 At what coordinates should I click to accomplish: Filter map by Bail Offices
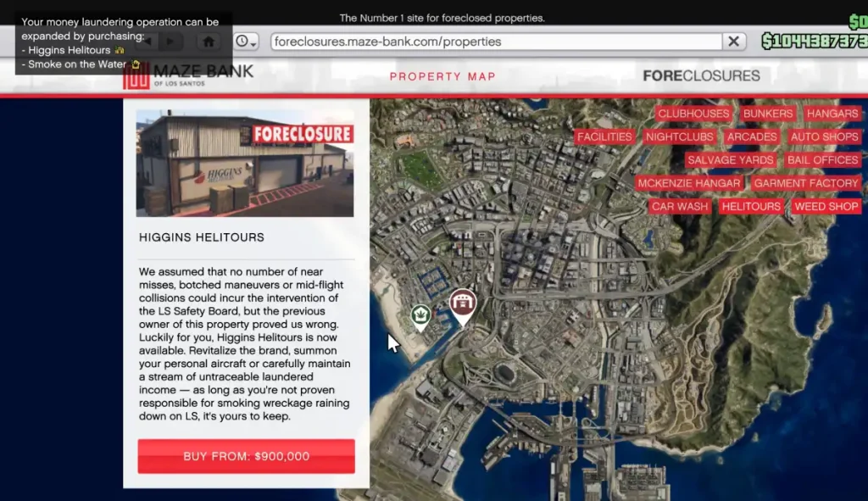coord(822,160)
